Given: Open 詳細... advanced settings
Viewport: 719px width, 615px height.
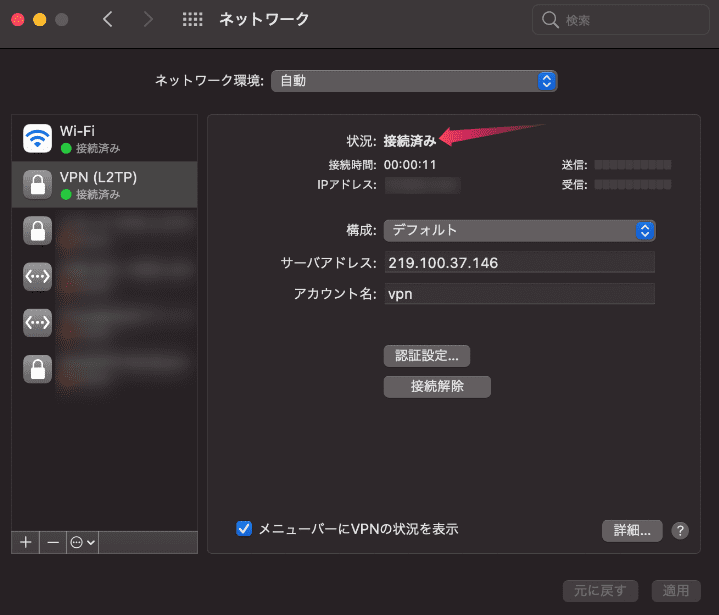Looking at the screenshot, I should (x=632, y=531).
